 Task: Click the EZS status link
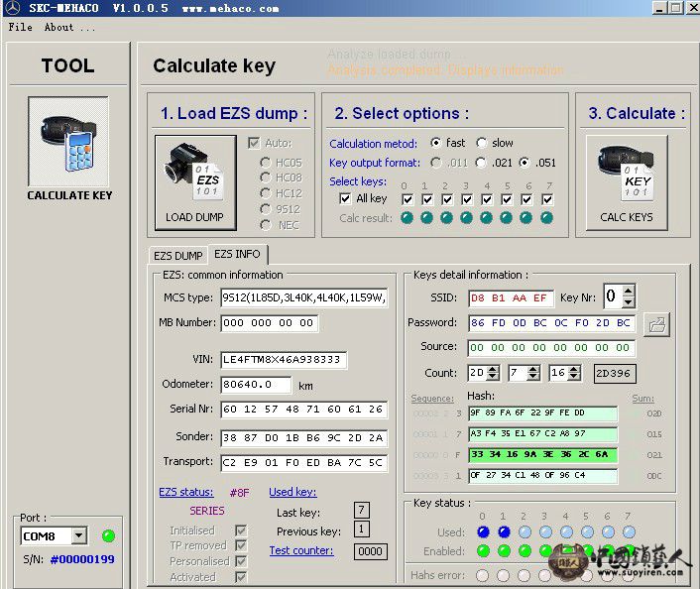(186, 492)
